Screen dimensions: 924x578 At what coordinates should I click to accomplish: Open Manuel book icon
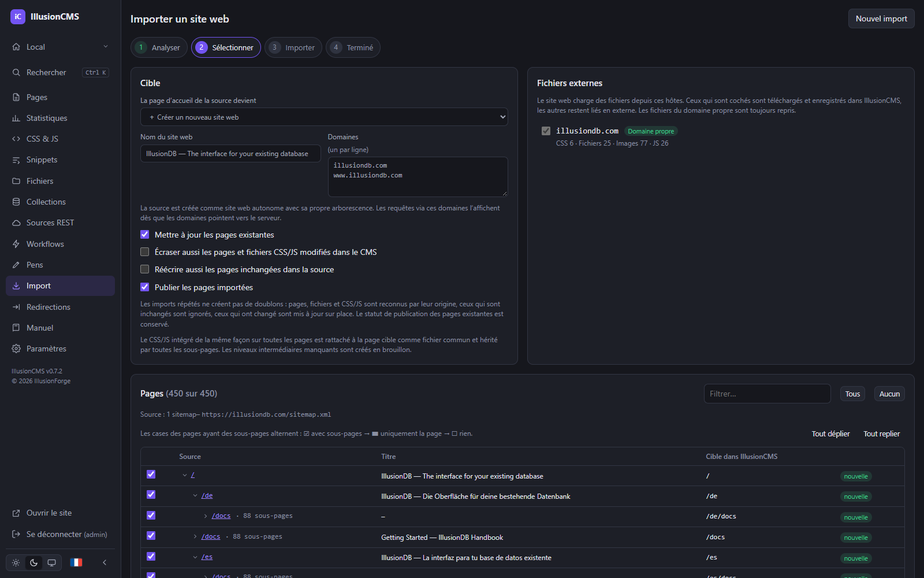(x=16, y=328)
